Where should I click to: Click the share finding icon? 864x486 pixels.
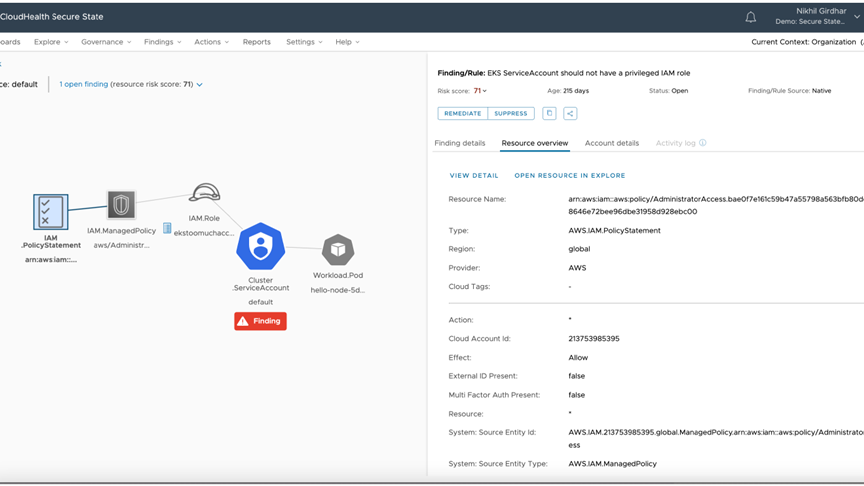tap(570, 113)
